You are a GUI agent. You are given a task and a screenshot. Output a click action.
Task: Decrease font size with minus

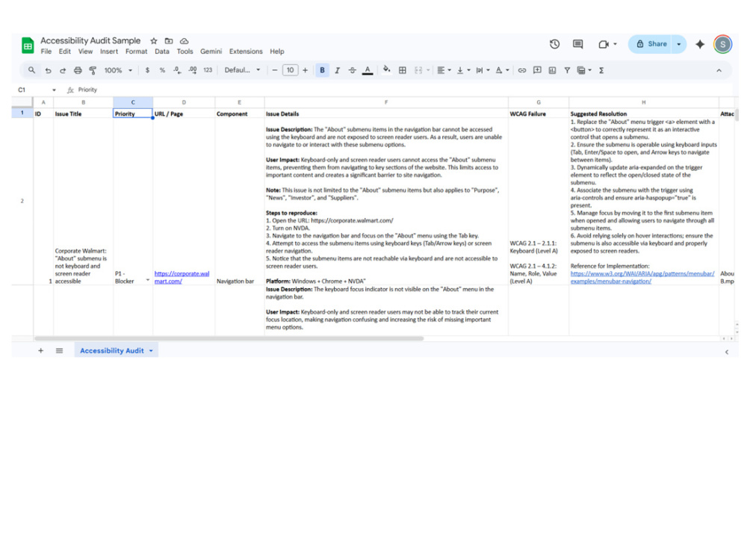275,70
